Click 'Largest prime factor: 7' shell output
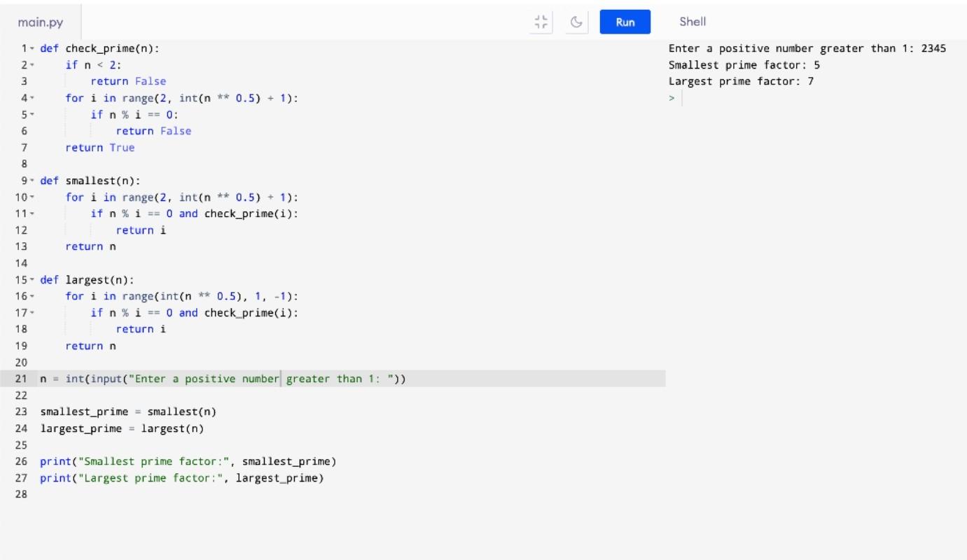 click(x=741, y=81)
